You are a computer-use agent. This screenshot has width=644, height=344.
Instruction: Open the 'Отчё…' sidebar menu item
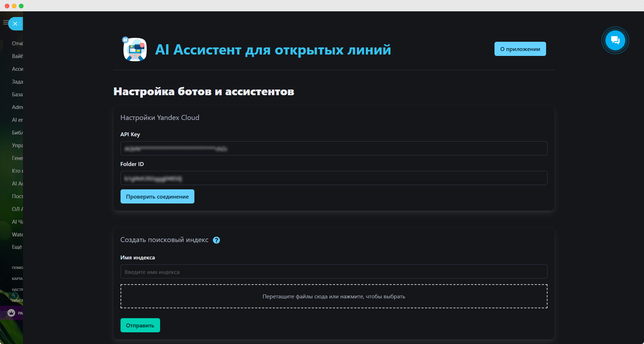pyautogui.click(x=17, y=44)
